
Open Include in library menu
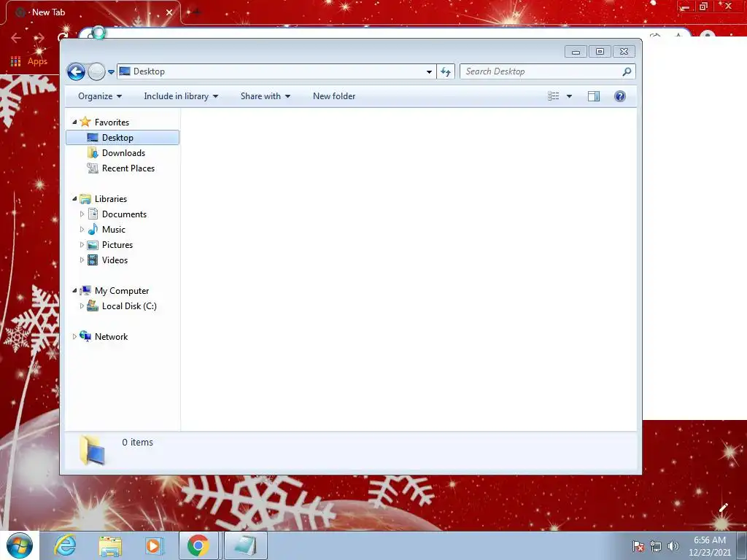pyautogui.click(x=181, y=96)
